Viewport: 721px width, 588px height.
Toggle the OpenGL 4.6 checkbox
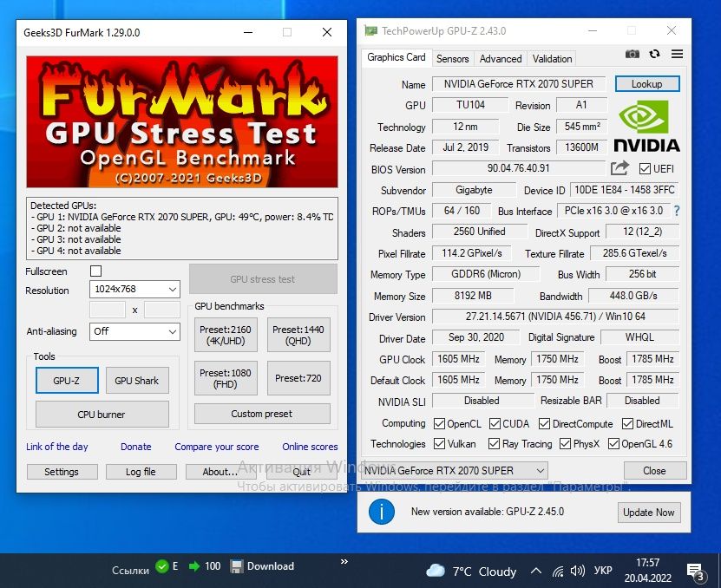(613, 444)
